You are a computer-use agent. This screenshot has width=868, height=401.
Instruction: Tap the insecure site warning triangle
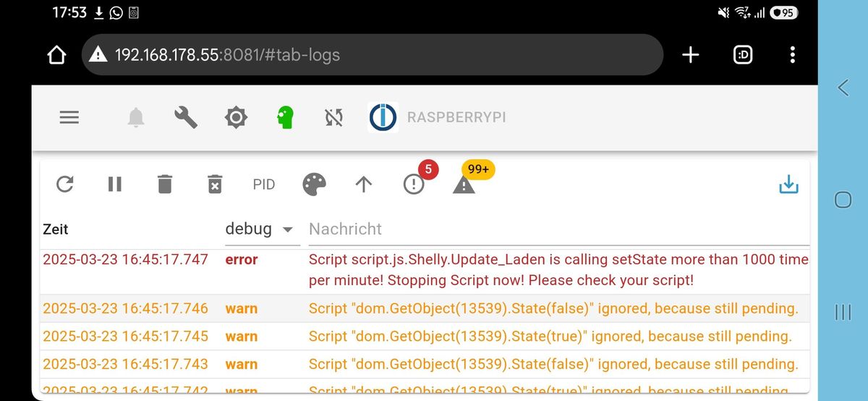98,55
